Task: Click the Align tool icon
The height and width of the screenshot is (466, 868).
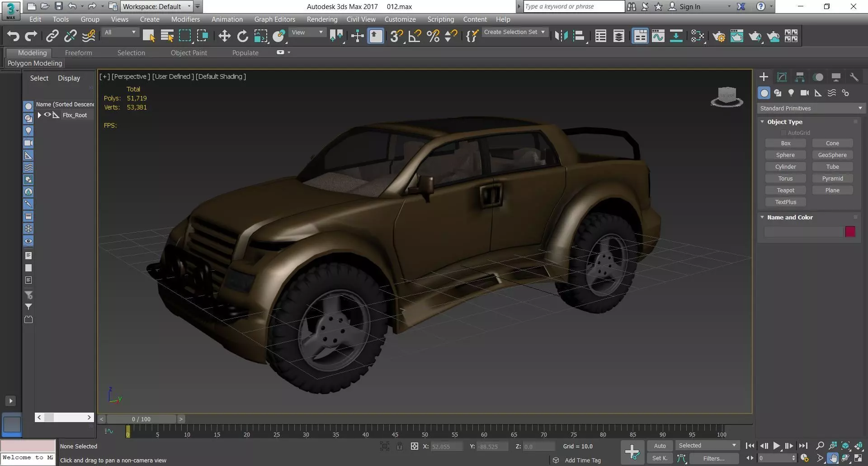Action: [x=579, y=36]
